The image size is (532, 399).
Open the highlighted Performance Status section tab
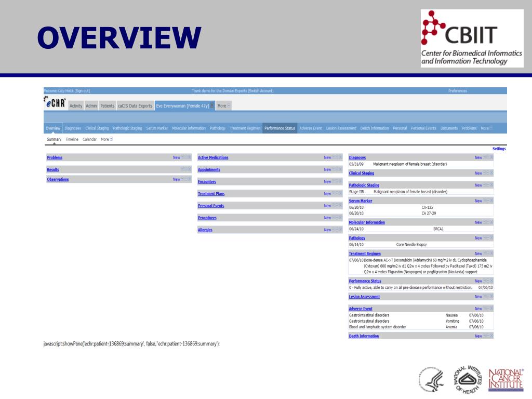coord(280,128)
